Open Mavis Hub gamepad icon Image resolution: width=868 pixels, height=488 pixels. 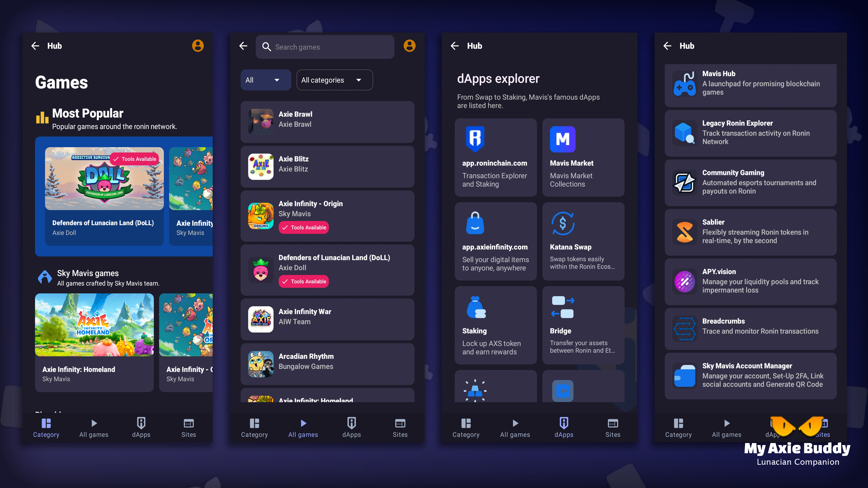click(685, 84)
